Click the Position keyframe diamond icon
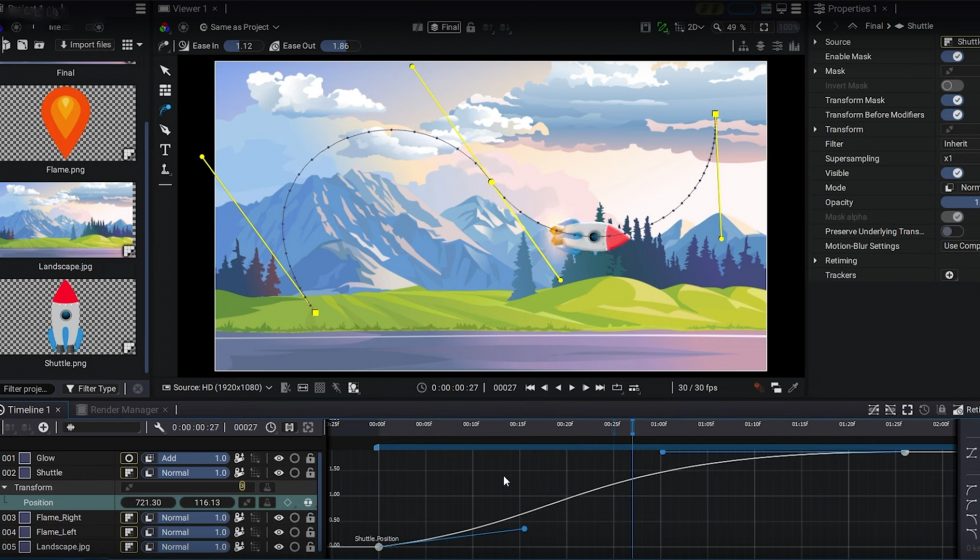The height and width of the screenshot is (560, 980). 288,502
